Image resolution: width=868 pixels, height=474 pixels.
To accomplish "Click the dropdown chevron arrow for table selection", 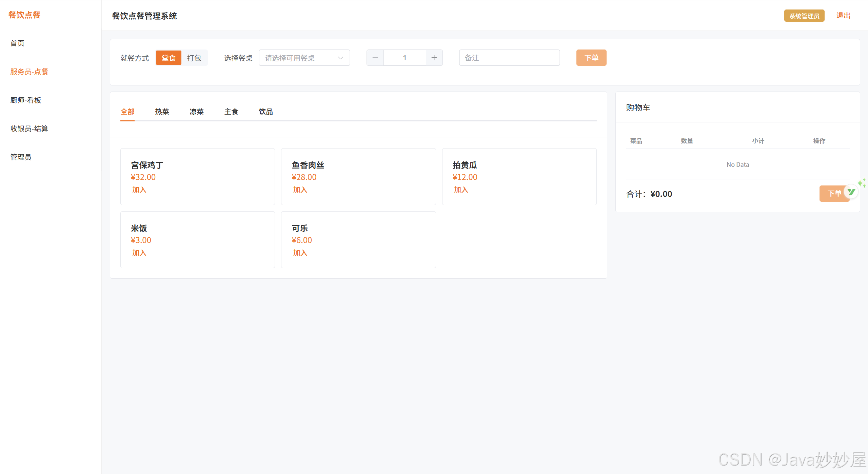I will pos(340,58).
